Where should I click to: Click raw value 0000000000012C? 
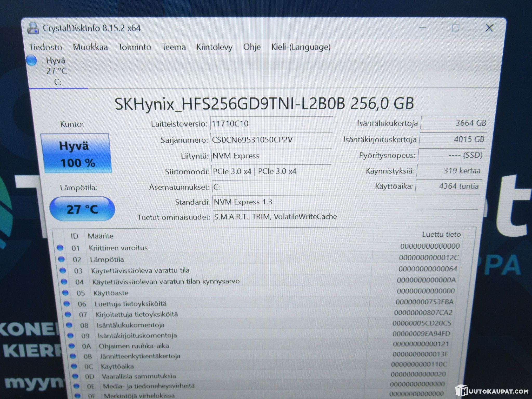[429, 258]
